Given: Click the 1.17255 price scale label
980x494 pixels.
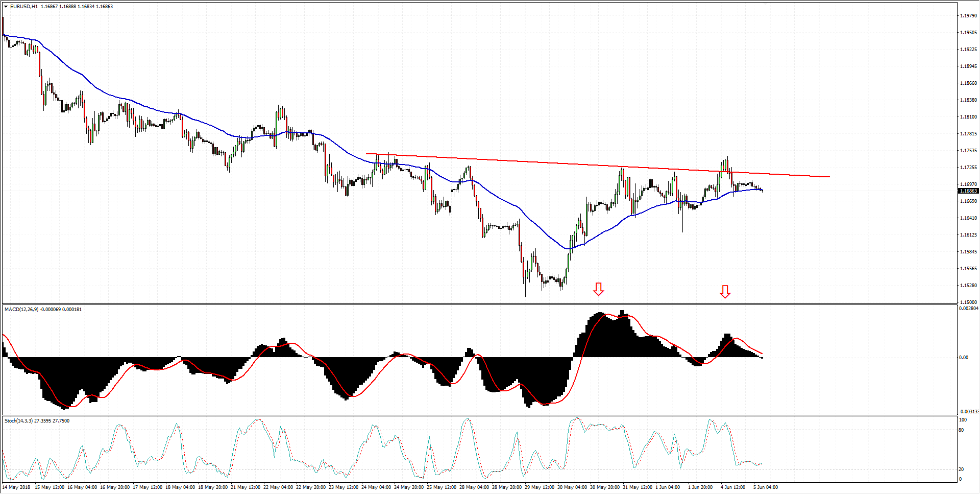Looking at the screenshot, I should click(x=968, y=168).
